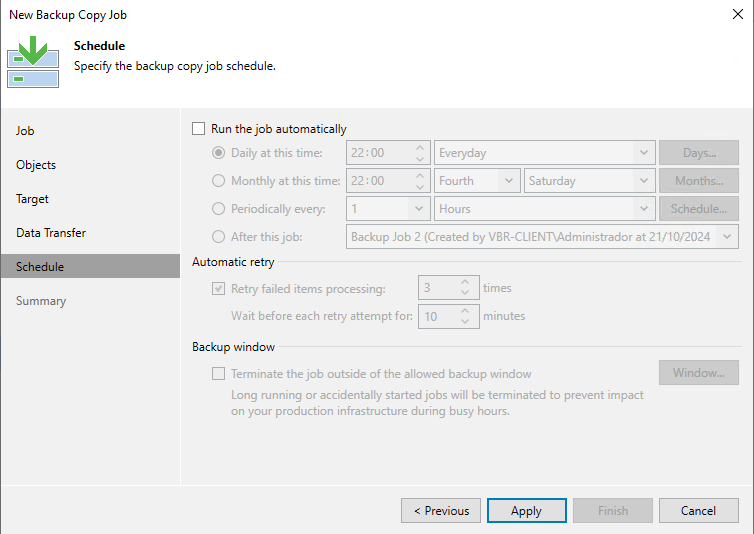Go to the Job wizard step
754x534 pixels.
26,131
